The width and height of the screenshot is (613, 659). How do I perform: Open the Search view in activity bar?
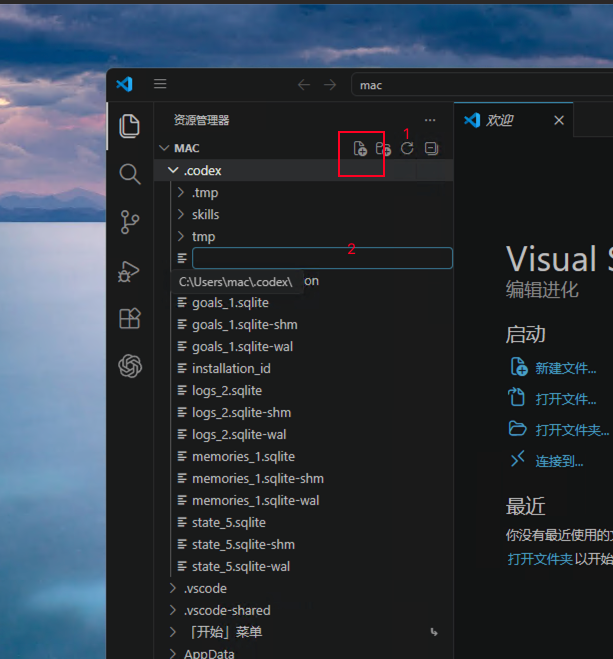click(x=129, y=174)
